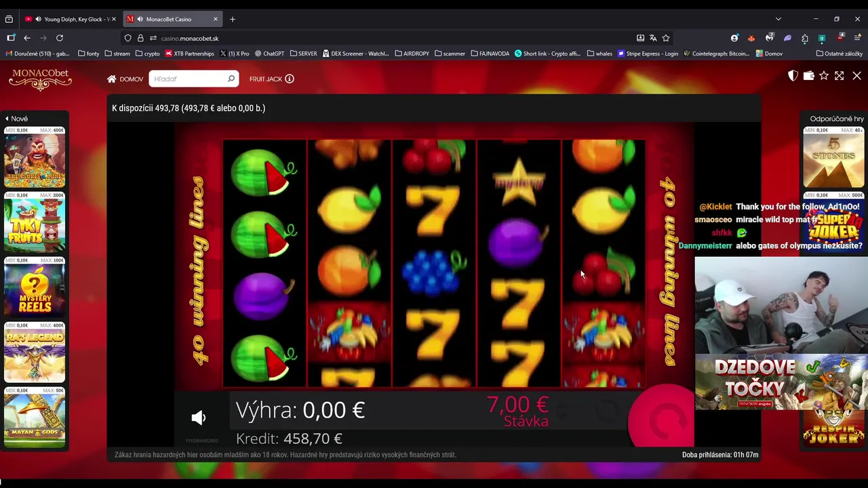868x488 pixels.
Task: Open Cointelegraph: Bitcoin bookmark
Action: tap(716, 54)
